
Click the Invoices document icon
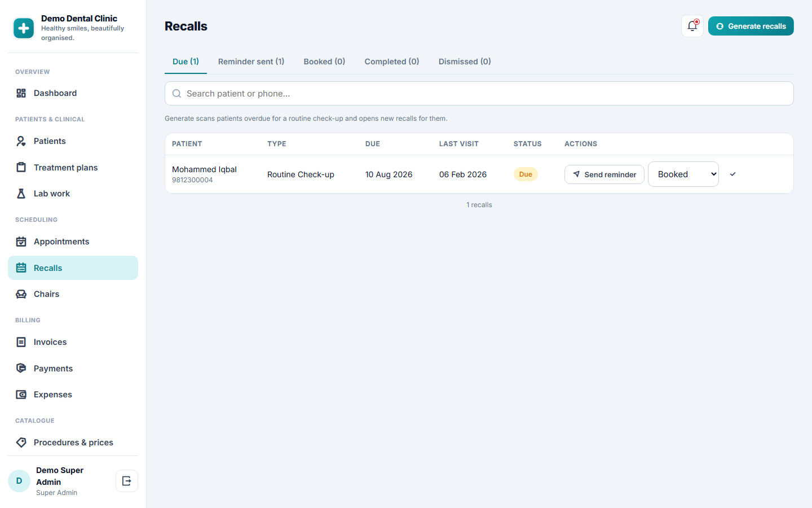pyautogui.click(x=21, y=342)
